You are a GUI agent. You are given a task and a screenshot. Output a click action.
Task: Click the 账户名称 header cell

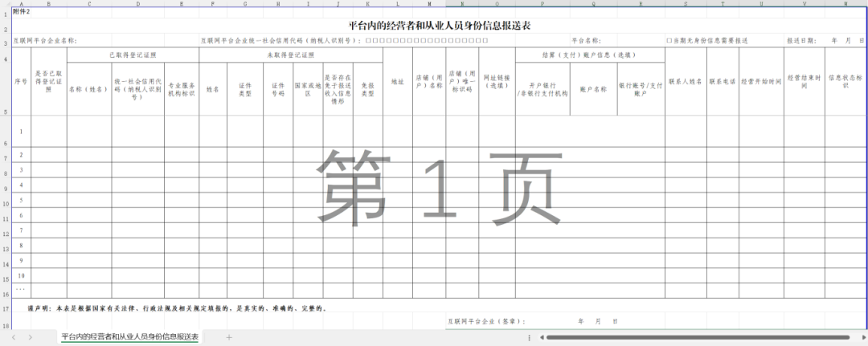click(593, 88)
